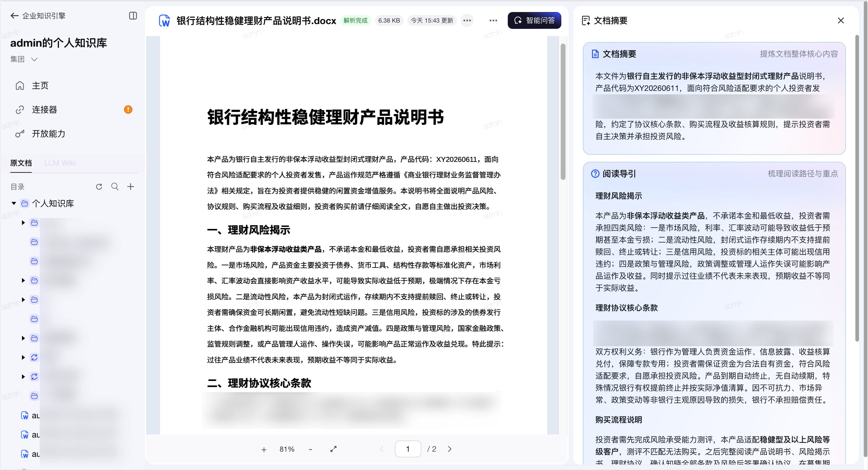868x470 pixels.
Task: Switch to the 原文档 tab
Action: 21,163
